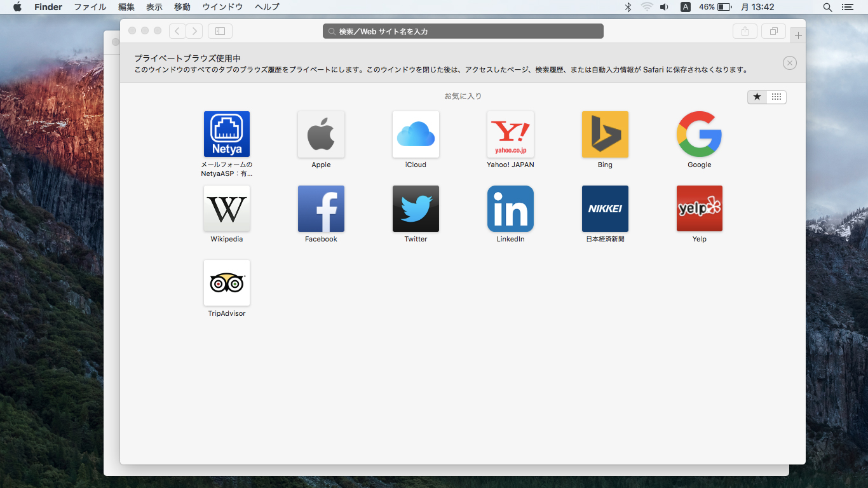
Task: Open Notification Center icon
Action: click(x=847, y=7)
